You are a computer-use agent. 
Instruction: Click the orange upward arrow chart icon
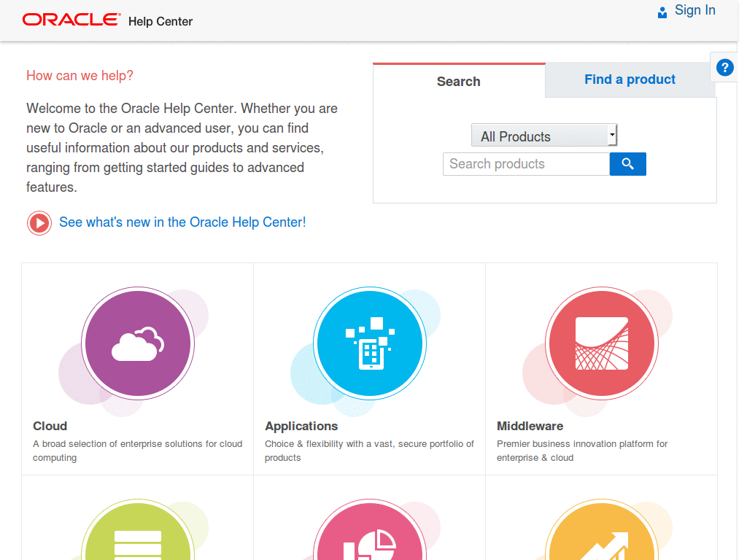(x=602, y=529)
